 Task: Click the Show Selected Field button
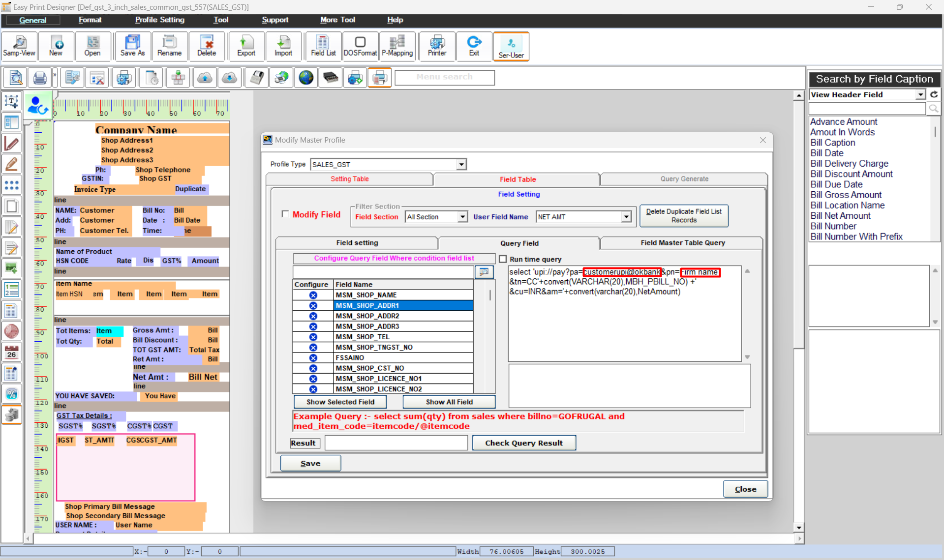coord(340,402)
